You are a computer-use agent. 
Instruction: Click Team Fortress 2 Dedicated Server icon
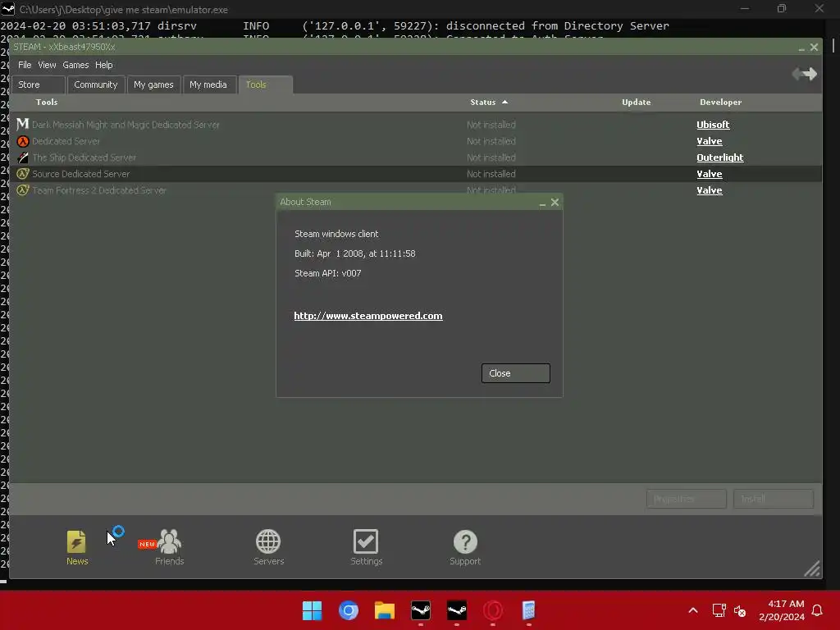click(22, 190)
